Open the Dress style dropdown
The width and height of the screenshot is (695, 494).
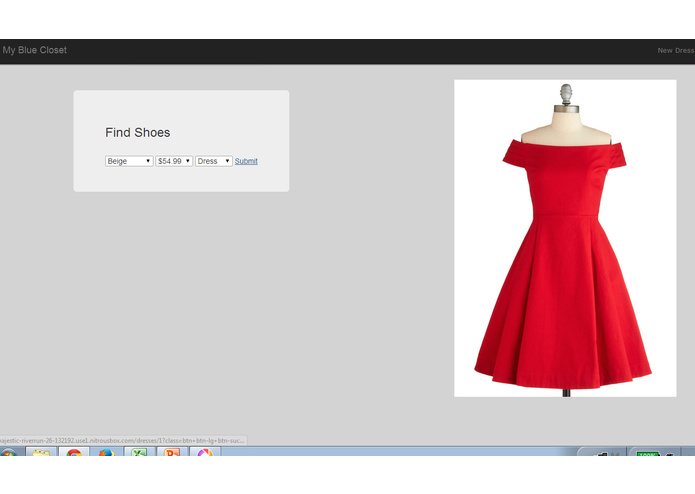(x=214, y=161)
